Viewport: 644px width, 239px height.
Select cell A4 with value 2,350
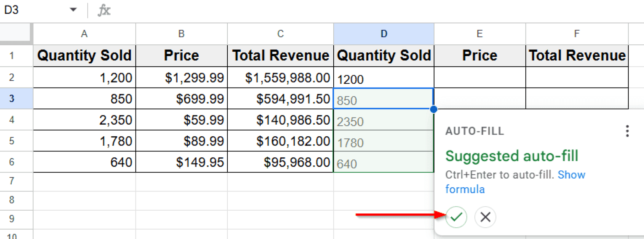click(84, 120)
